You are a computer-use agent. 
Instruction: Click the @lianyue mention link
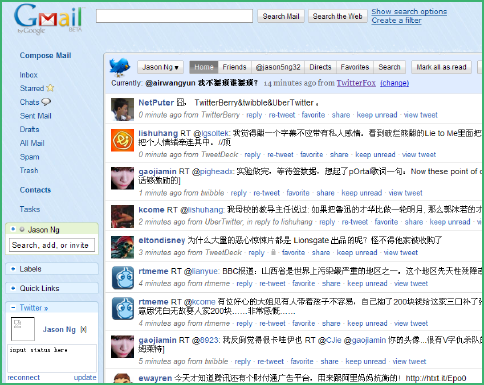(x=202, y=271)
